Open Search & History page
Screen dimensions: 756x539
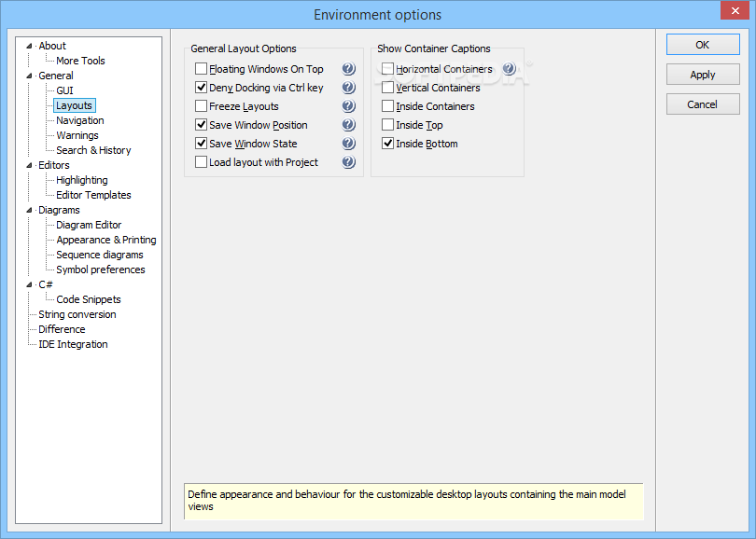point(93,150)
